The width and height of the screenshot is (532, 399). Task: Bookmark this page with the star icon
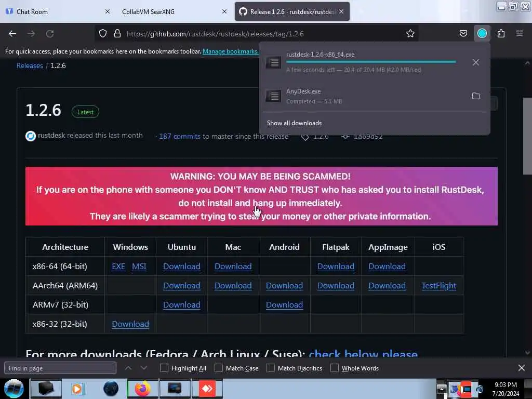[x=410, y=34]
